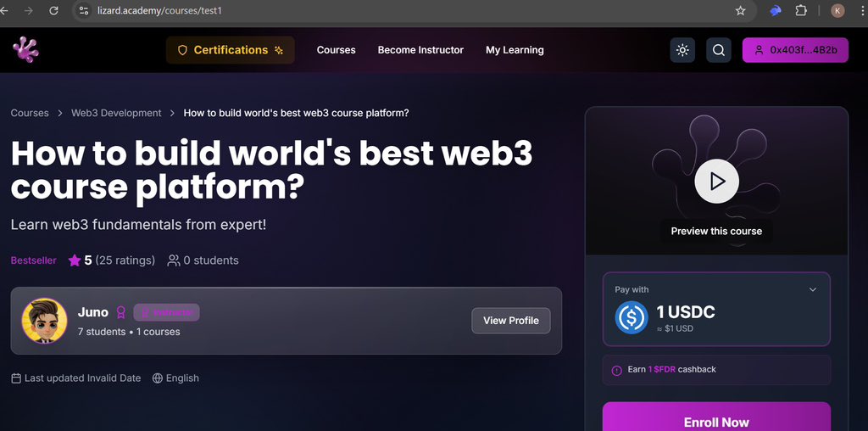Click the current course breadcrumb text

(x=296, y=113)
